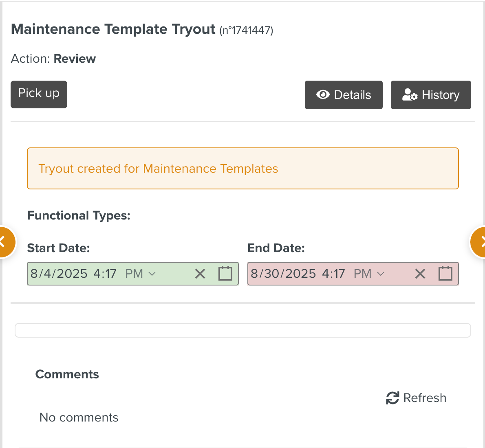Click the Pick up button
This screenshot has width=485, height=448.
coord(39,94)
